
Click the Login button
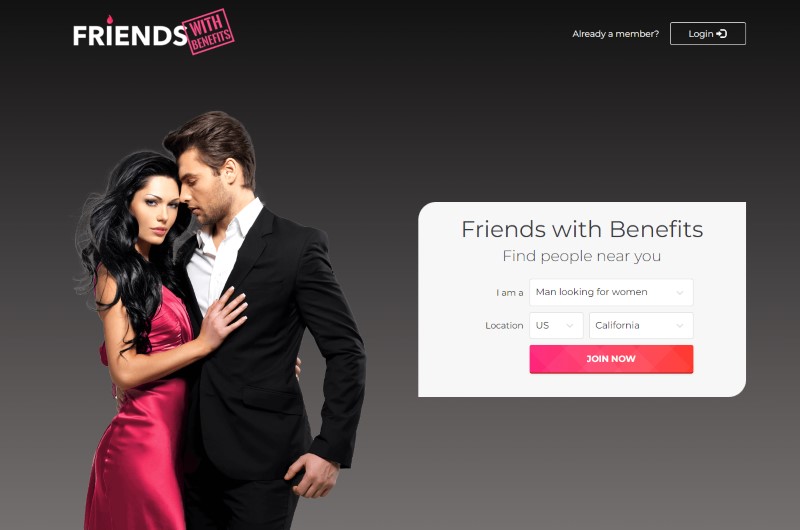708,34
